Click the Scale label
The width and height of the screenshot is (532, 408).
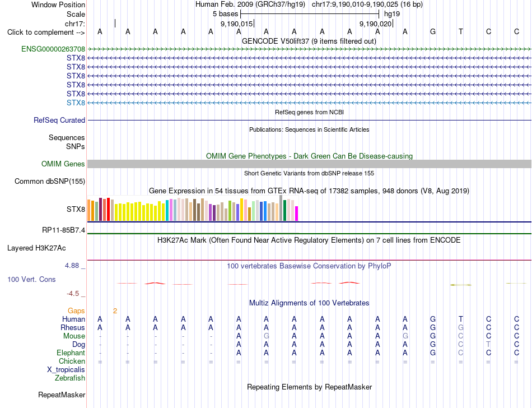(76, 14)
